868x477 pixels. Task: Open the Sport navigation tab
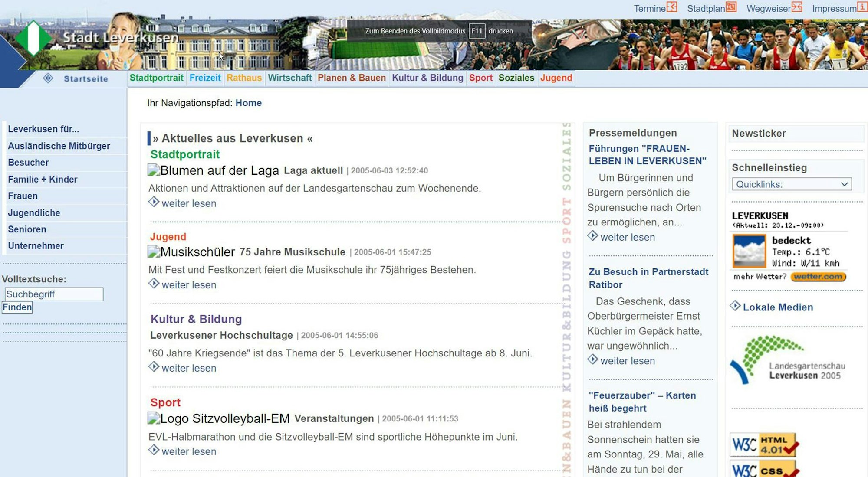pos(480,78)
